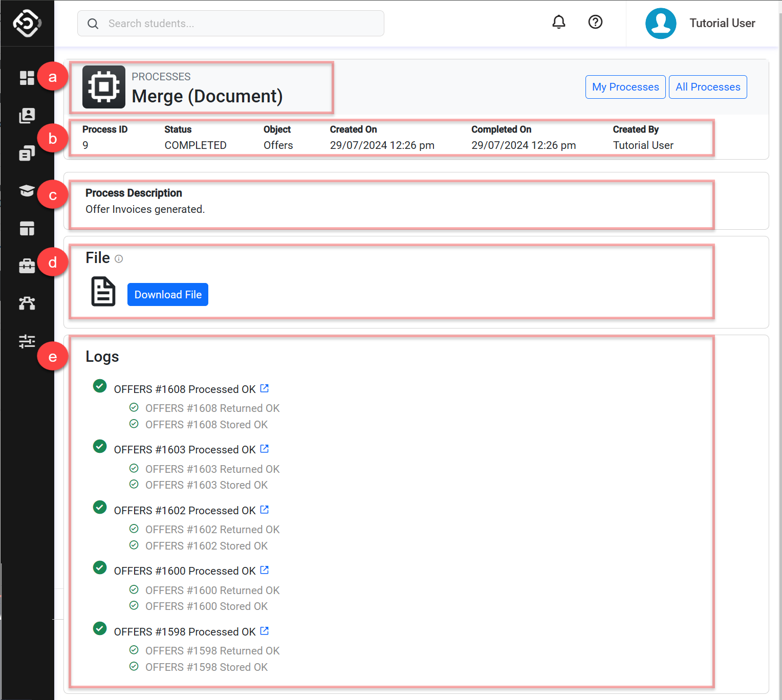Open external link for OFFERS #1608
Image resolution: width=782 pixels, height=700 pixels.
pyautogui.click(x=265, y=388)
